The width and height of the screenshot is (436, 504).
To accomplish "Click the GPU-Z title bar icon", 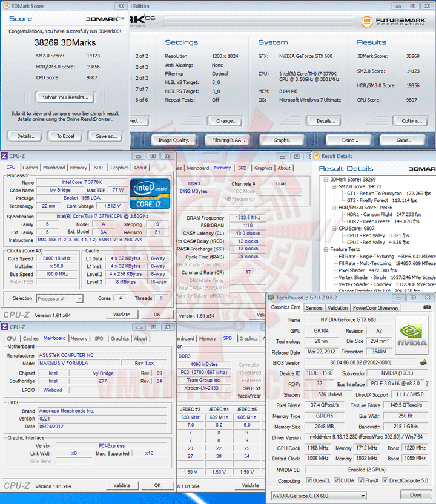I will pyautogui.click(x=271, y=298).
